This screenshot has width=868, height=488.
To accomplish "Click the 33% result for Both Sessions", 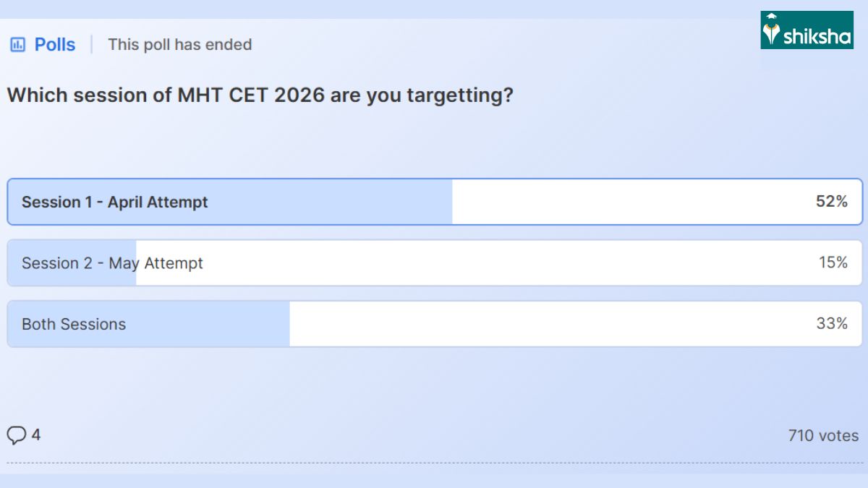I will point(832,323).
